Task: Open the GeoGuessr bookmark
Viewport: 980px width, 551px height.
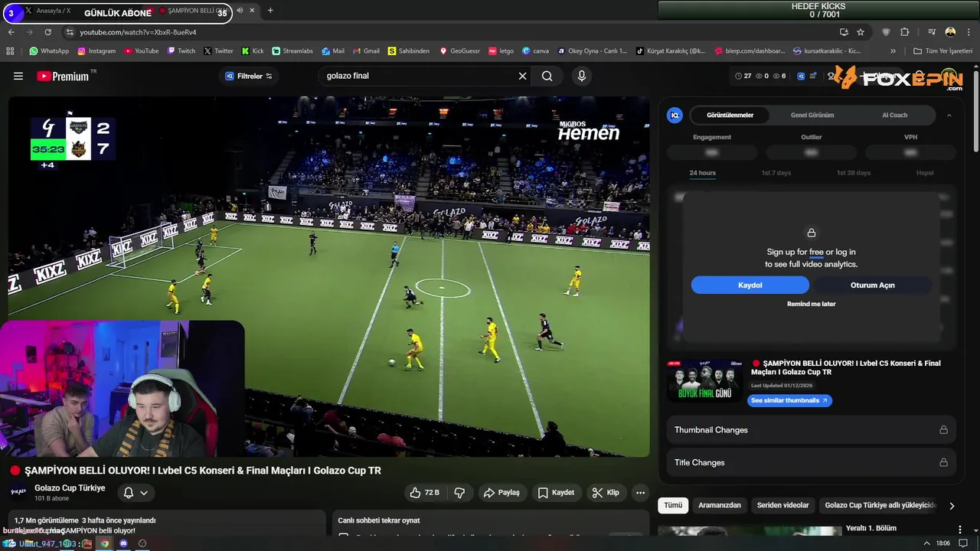Action: coord(459,51)
